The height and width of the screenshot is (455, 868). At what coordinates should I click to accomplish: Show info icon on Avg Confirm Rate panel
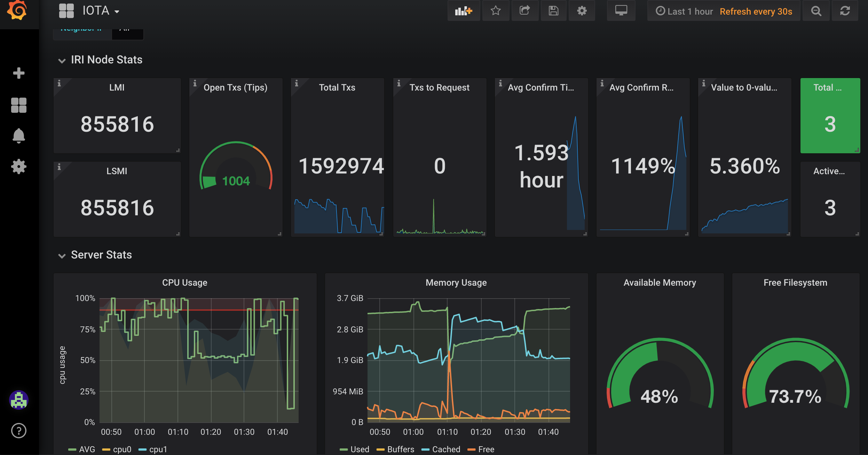click(602, 83)
